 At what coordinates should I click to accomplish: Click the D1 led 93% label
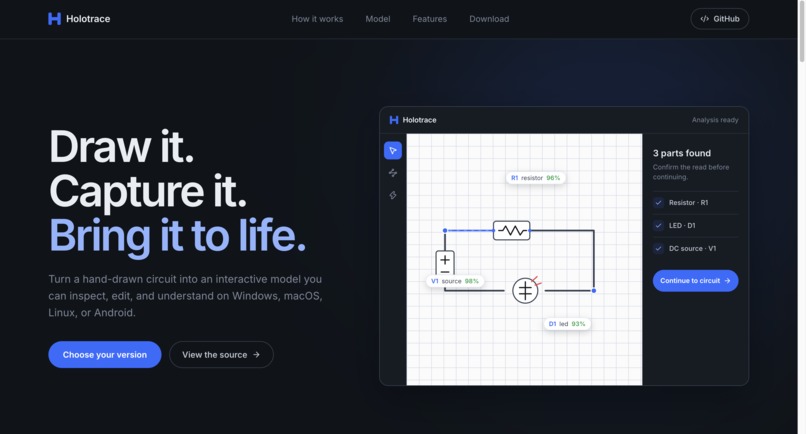(566, 324)
